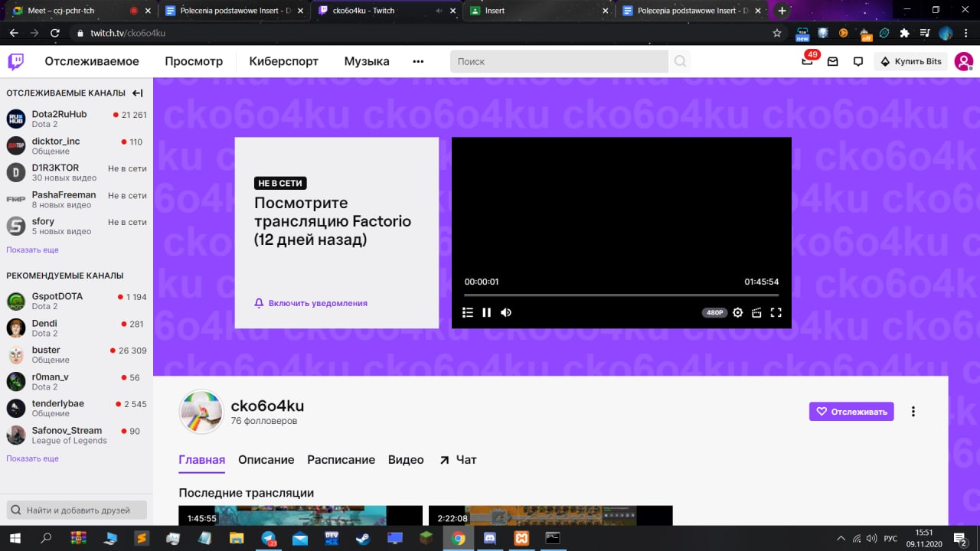Open the whispers chat bubble icon

[x=858, y=61]
